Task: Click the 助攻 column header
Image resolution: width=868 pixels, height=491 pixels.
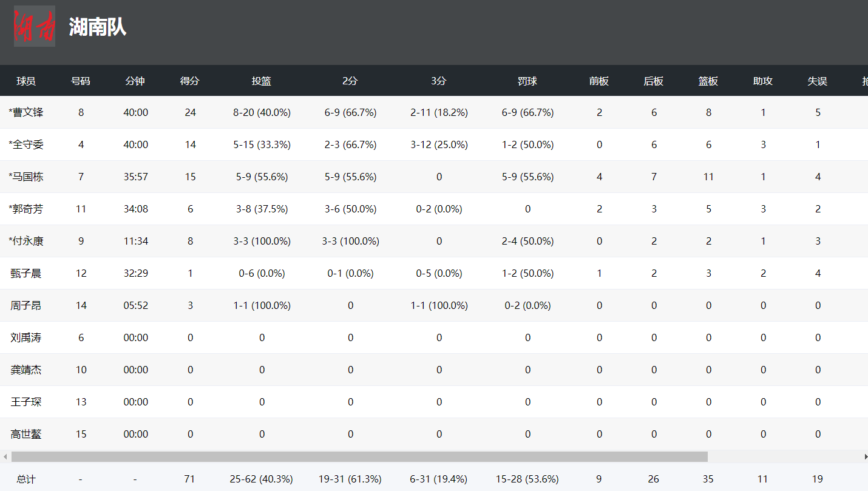Action: coord(763,81)
